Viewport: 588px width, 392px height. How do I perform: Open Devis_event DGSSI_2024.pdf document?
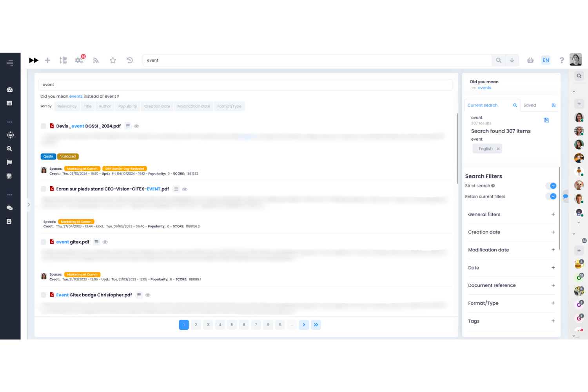pyautogui.click(x=88, y=126)
